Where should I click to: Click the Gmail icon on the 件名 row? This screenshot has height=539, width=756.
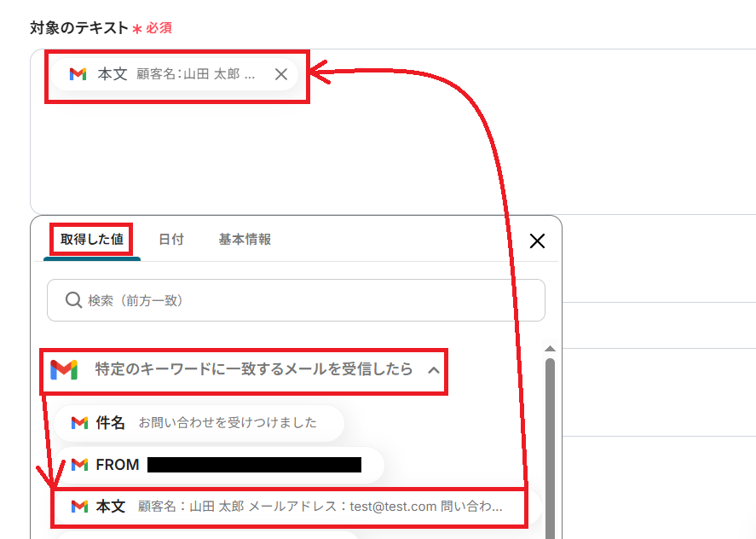79,423
